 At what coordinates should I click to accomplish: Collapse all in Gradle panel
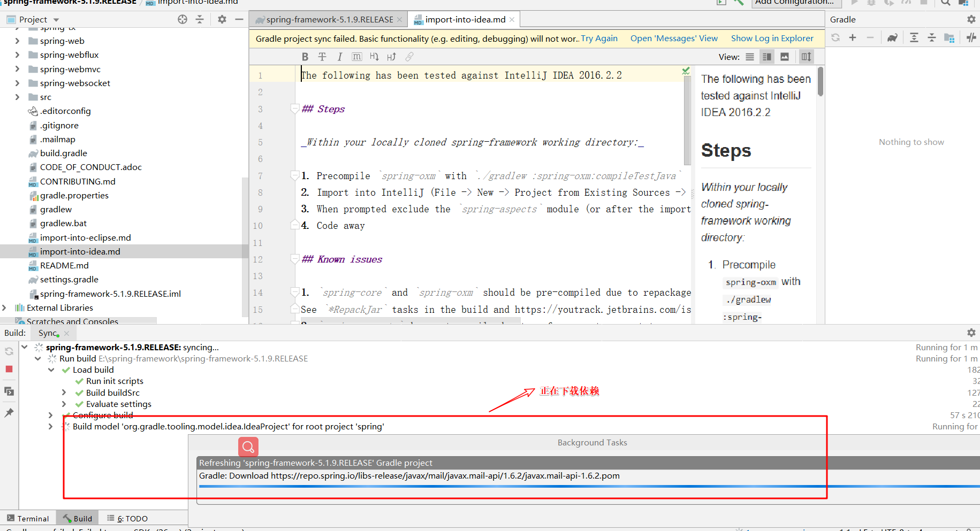[x=932, y=37]
